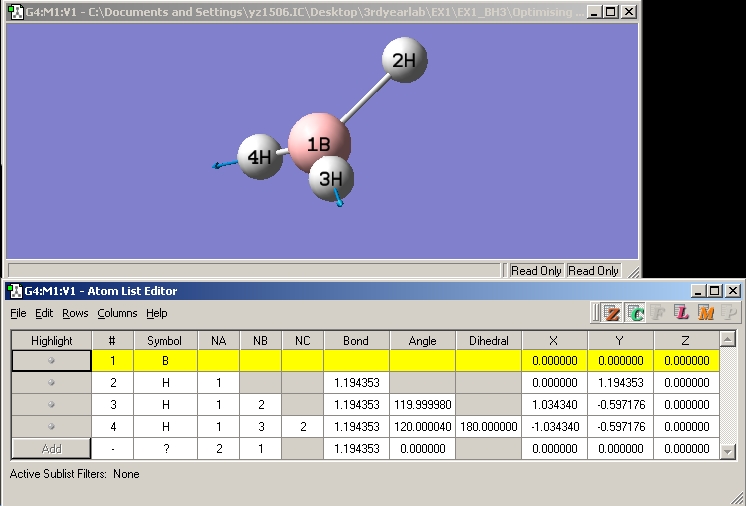
Task: Select the Bond cell 1.194353 in row 2
Action: 356,382
